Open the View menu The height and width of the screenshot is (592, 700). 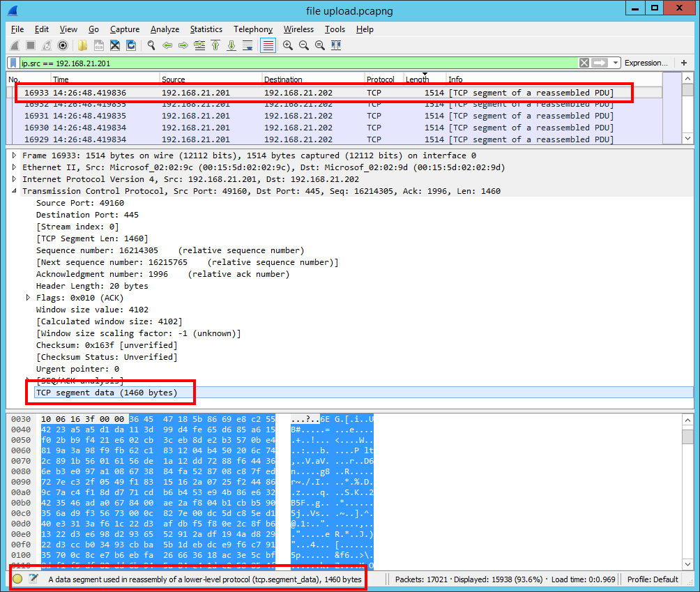pos(68,29)
